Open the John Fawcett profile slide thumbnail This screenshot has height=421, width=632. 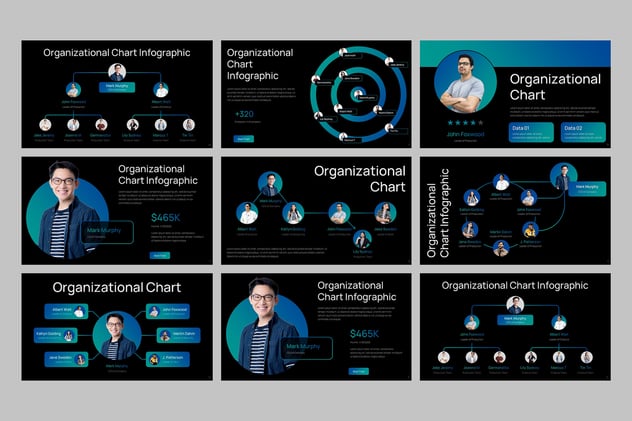coord(514,93)
